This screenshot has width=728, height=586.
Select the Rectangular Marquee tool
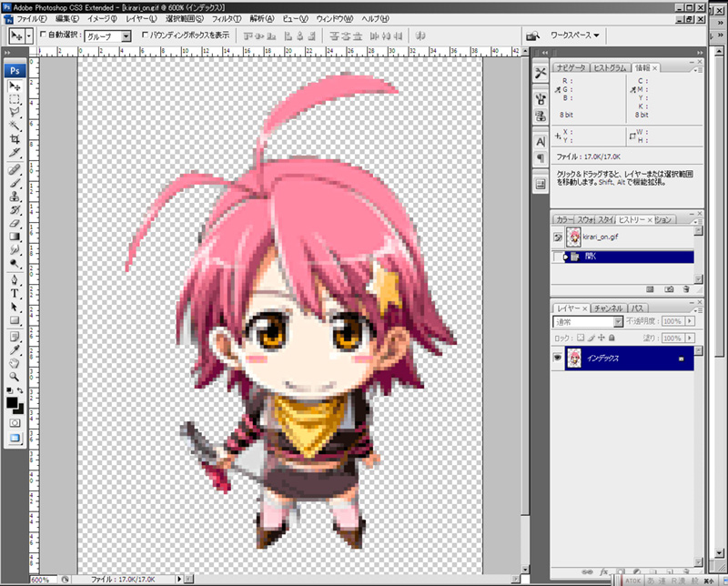(15, 100)
